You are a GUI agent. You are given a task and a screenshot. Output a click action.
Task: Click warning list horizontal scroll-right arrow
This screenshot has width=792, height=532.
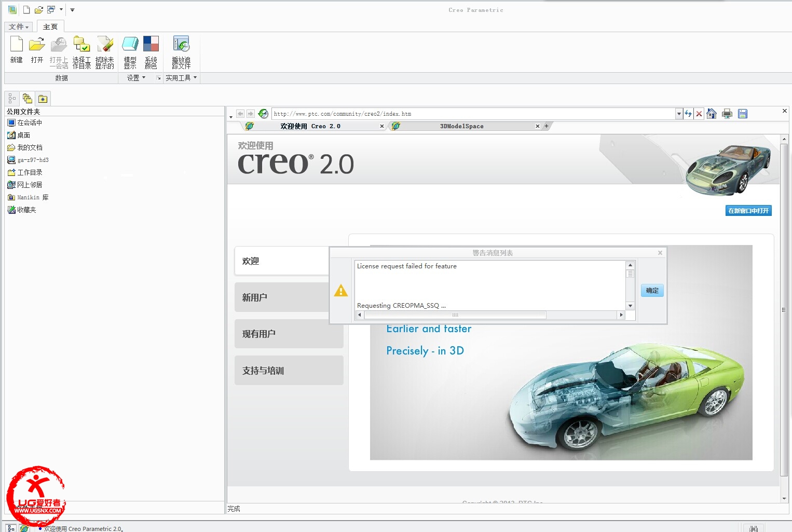pyautogui.click(x=621, y=315)
